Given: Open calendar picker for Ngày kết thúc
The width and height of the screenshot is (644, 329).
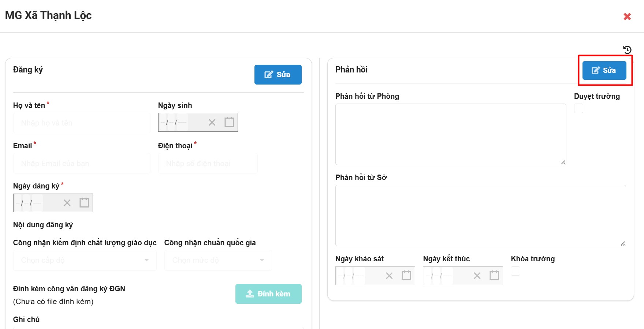Looking at the screenshot, I should 494,276.
